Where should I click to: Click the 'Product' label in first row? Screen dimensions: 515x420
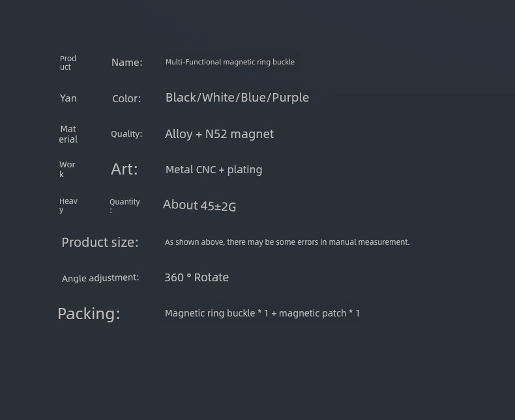tap(68, 63)
